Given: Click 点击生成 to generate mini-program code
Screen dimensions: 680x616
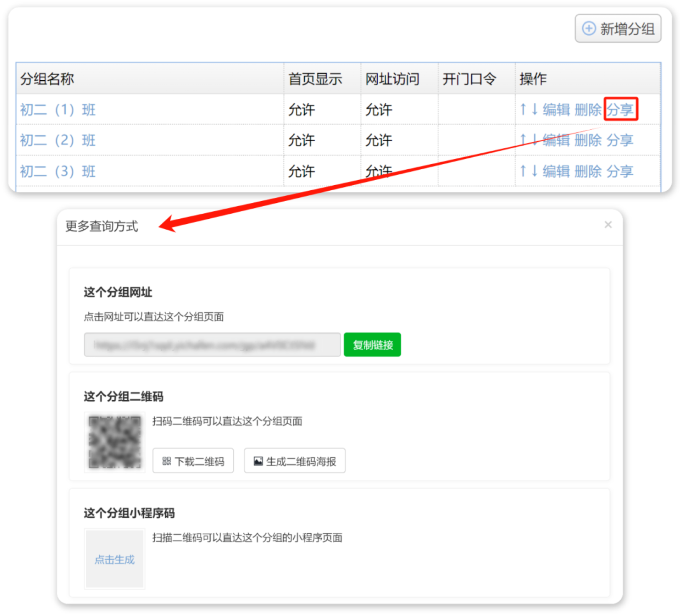Looking at the screenshot, I should 115,560.
